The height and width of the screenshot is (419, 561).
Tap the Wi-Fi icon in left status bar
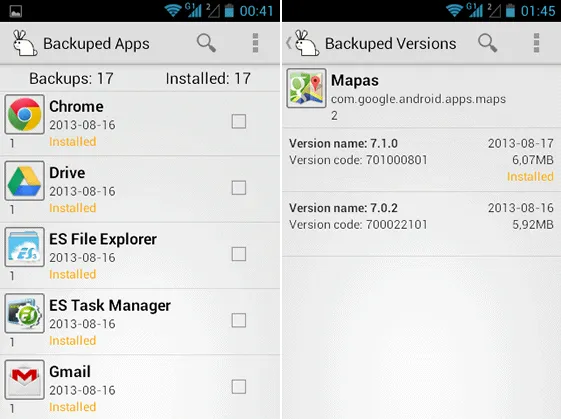coord(173,10)
